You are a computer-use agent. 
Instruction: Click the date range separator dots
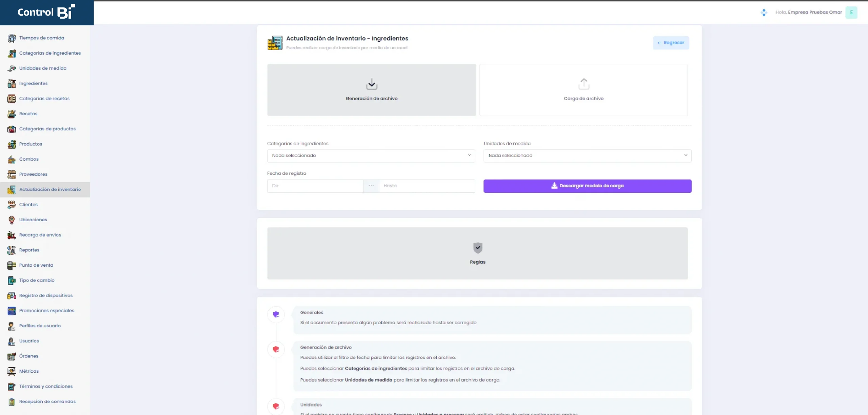coord(371,186)
